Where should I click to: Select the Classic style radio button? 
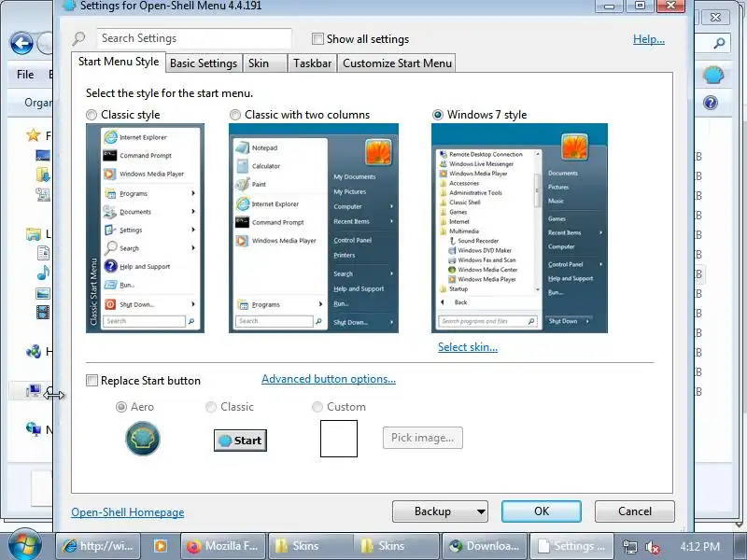coord(91,115)
